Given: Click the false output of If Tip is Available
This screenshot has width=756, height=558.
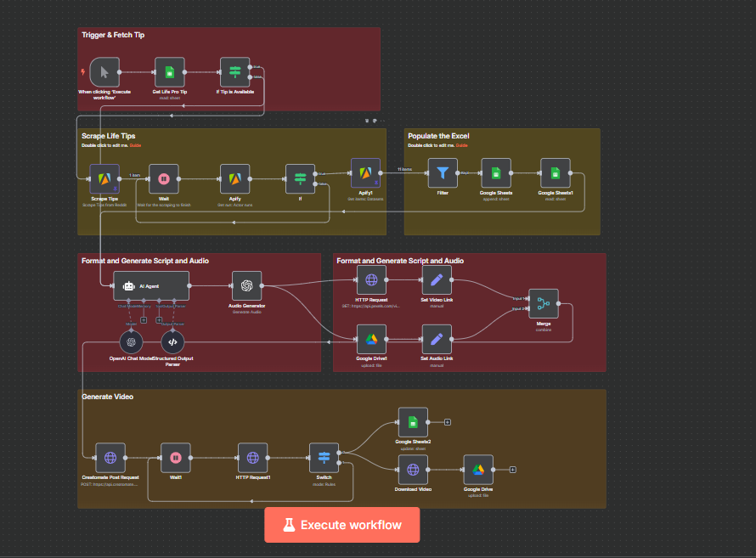Looking at the screenshot, I should [x=250, y=77].
